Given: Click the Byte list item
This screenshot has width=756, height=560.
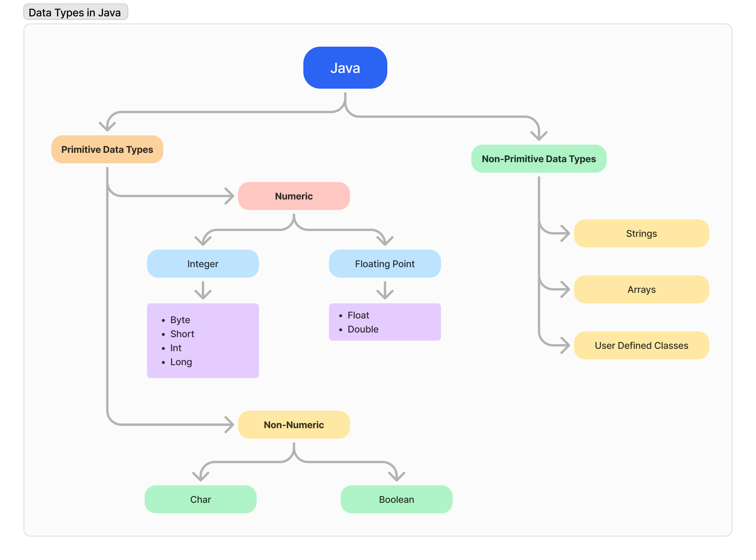Looking at the screenshot, I should [x=180, y=320].
